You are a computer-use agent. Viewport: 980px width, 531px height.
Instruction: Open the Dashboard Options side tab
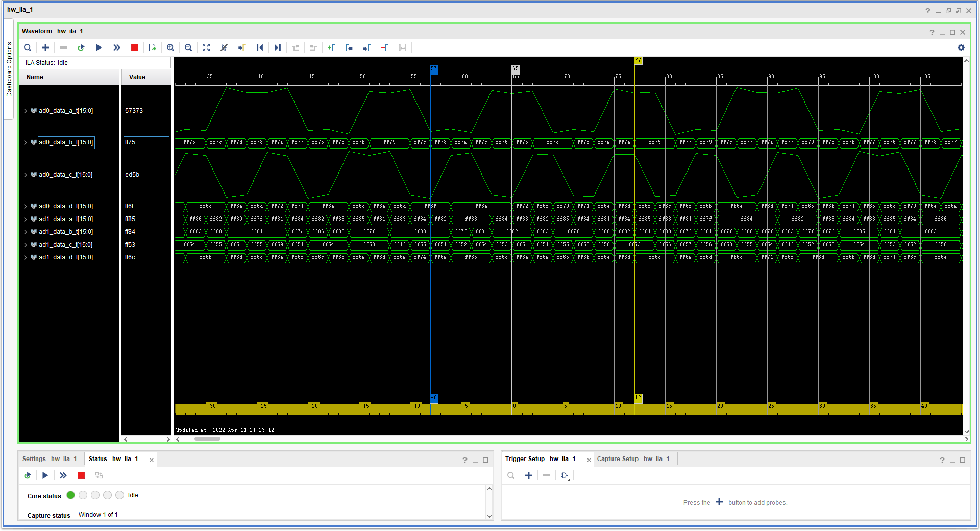coord(9,69)
